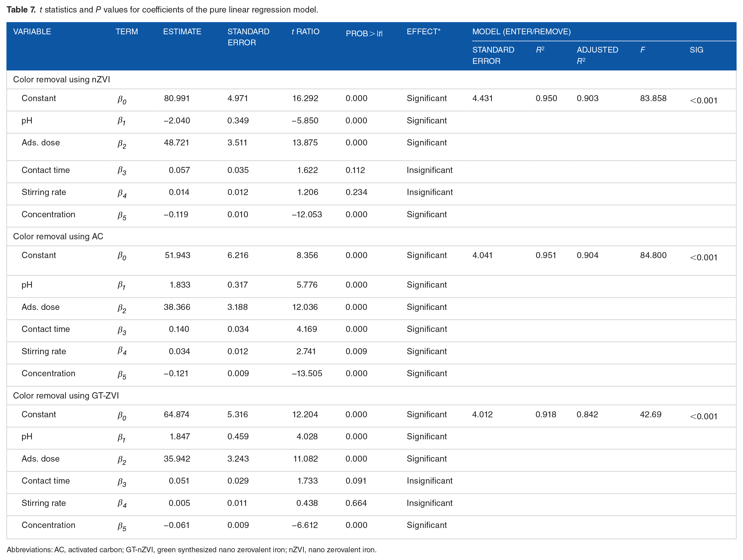Image resolution: width=743 pixels, height=560 pixels.
Task: Click the estimate value 80.991
Action: pyautogui.click(x=177, y=98)
